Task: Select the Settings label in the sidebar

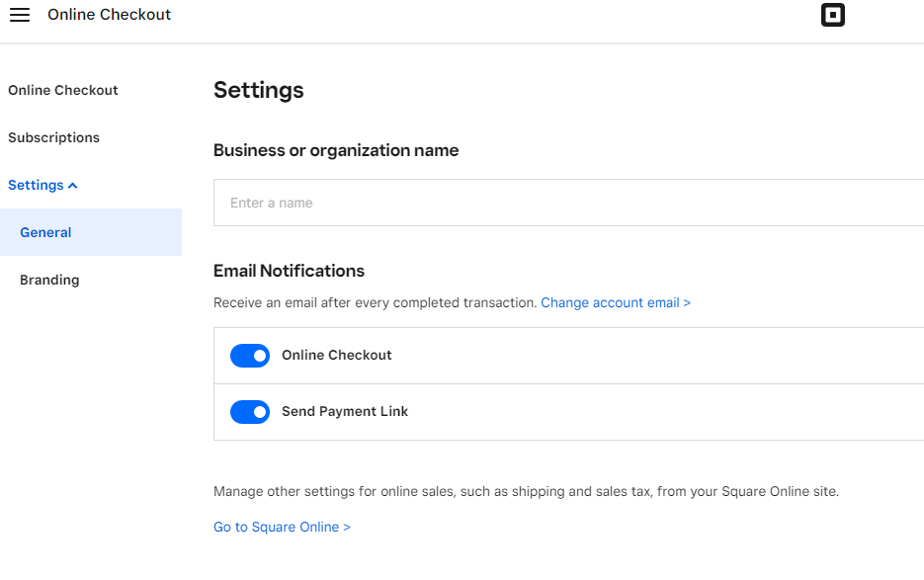Action: coord(36,185)
